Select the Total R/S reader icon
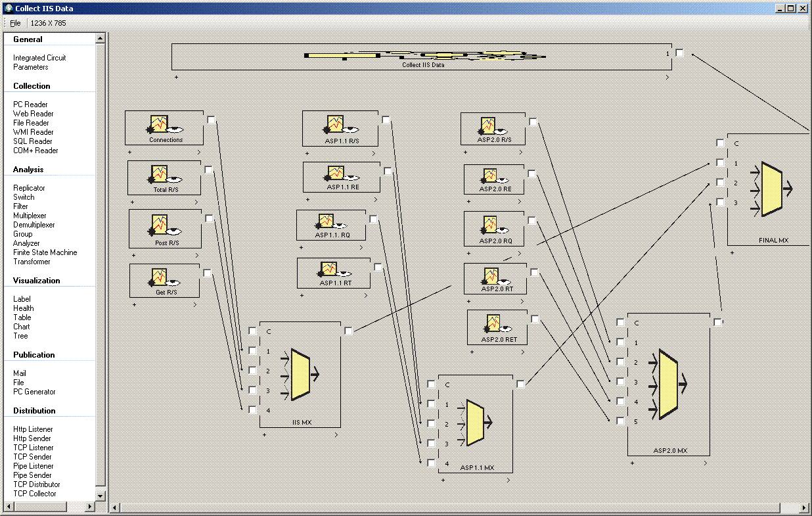This screenshot has height=516, width=812. [x=160, y=174]
